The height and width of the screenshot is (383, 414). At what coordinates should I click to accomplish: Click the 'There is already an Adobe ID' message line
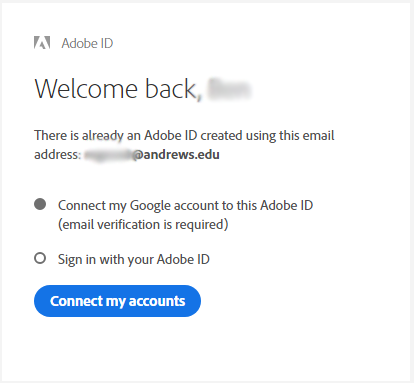184,136
